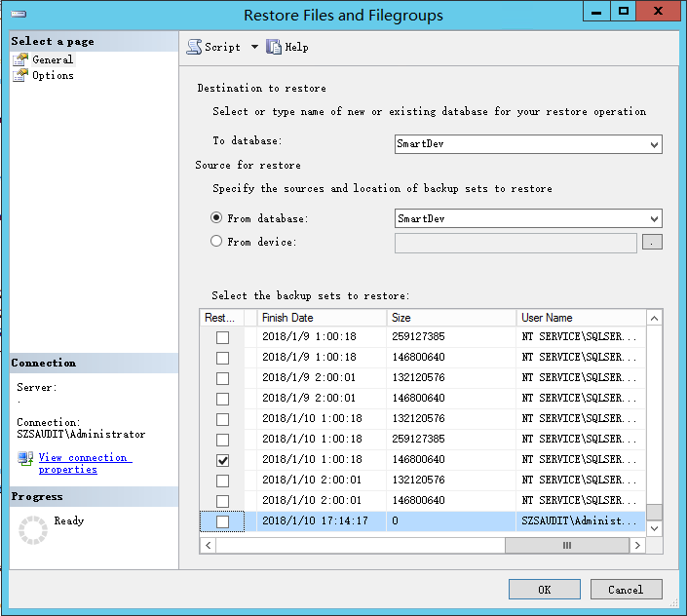Sort by the Finish Date column header
The height and width of the screenshot is (616, 687).
(321, 318)
